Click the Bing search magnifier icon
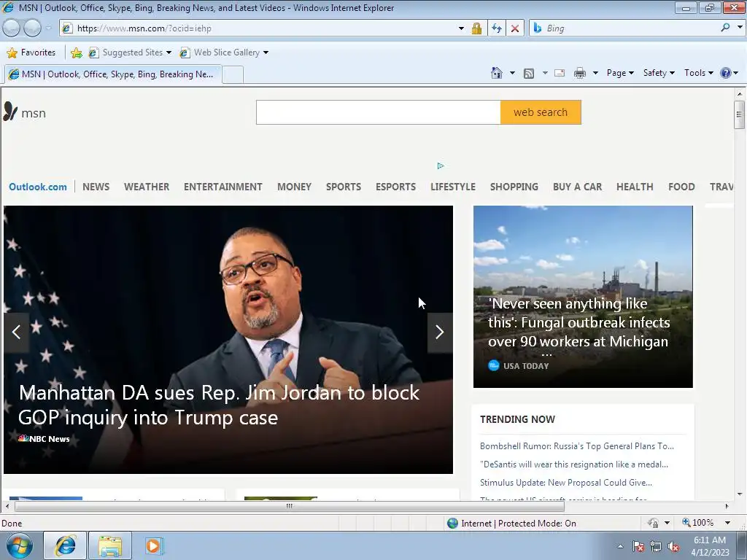Image resolution: width=747 pixels, height=560 pixels. pyautogui.click(x=725, y=28)
